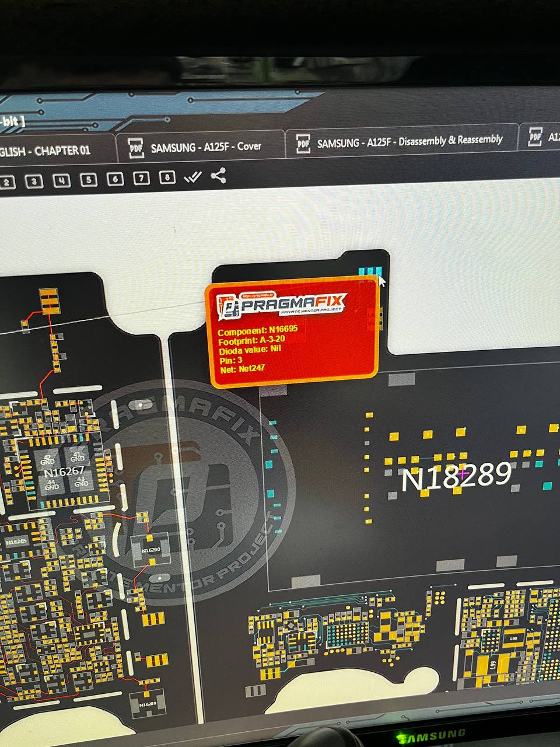Click PDF icon on Disassembly & Reassembly tab
Image resolution: width=560 pixels, height=747 pixels.
(x=303, y=143)
